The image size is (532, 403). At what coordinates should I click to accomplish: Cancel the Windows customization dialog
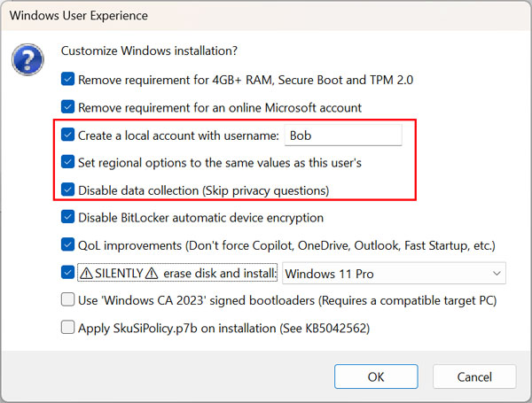[474, 376]
